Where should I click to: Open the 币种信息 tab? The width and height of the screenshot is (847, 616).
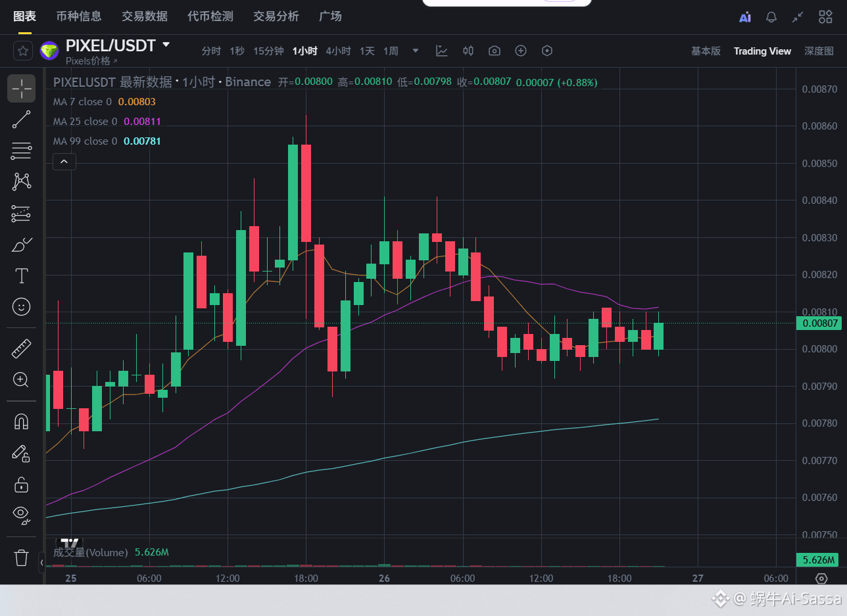tap(78, 16)
